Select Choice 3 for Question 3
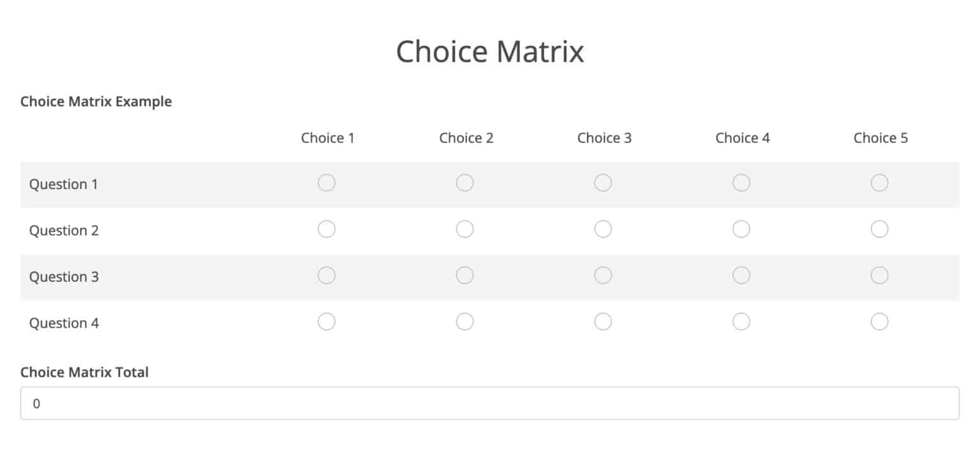 click(x=603, y=275)
